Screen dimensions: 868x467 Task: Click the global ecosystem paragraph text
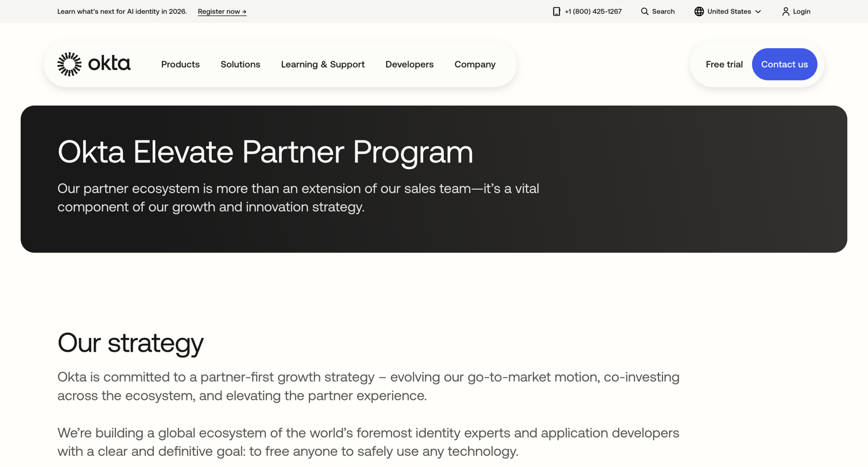[x=368, y=442]
